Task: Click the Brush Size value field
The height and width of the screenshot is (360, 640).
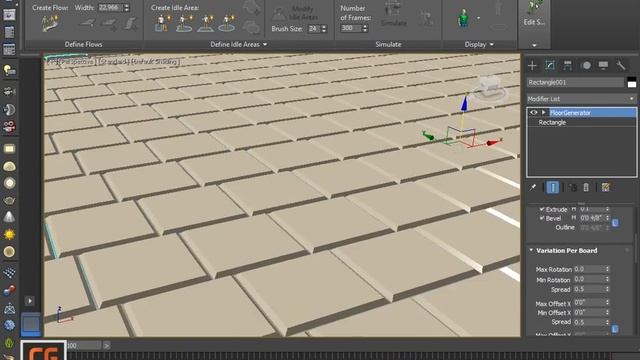Action: [x=313, y=29]
